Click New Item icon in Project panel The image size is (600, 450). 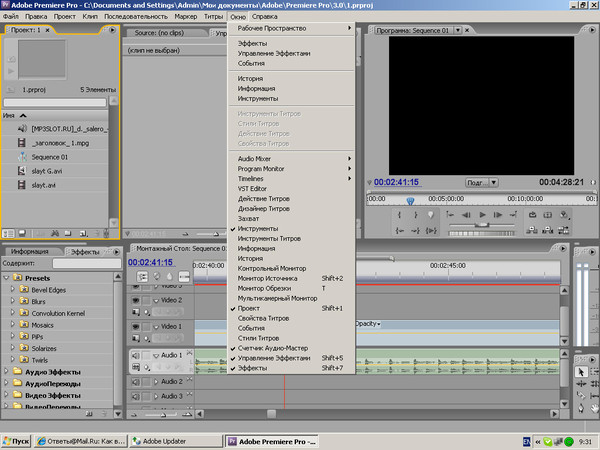pos(83,233)
